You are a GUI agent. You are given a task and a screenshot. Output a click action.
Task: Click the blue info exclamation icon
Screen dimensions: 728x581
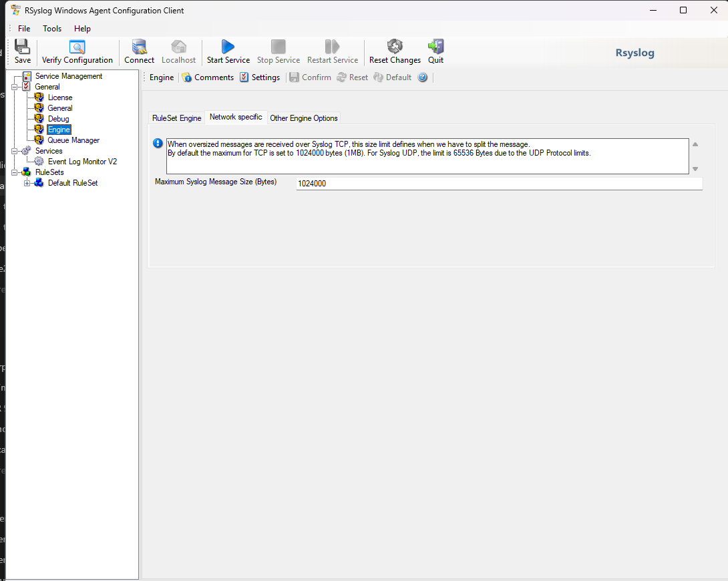[x=158, y=144]
